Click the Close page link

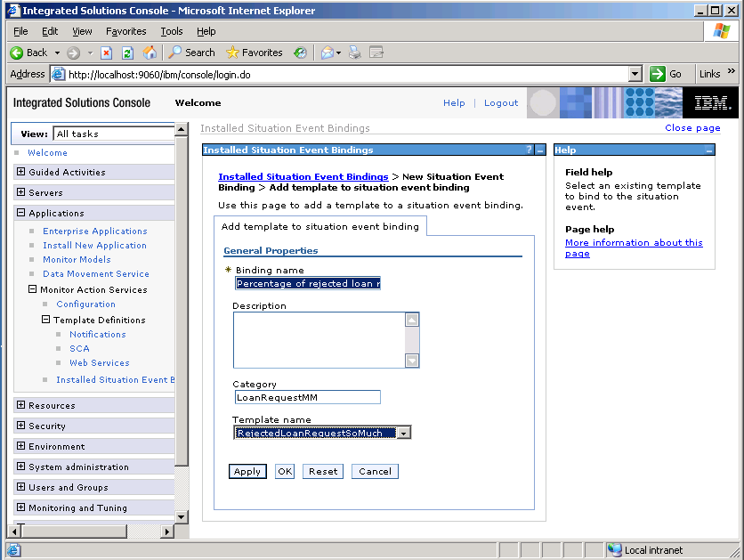692,127
